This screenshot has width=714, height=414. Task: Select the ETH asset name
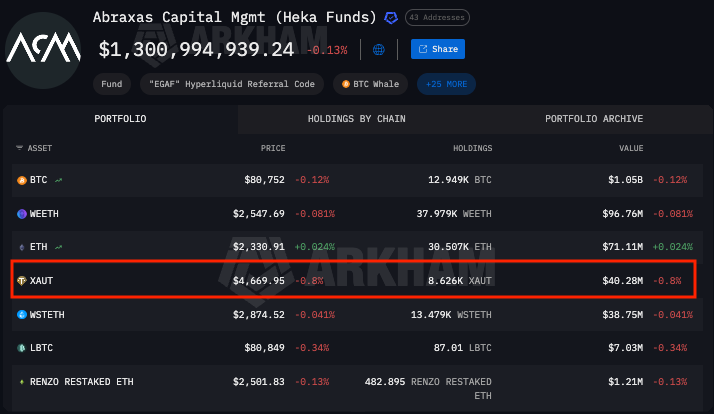point(38,247)
